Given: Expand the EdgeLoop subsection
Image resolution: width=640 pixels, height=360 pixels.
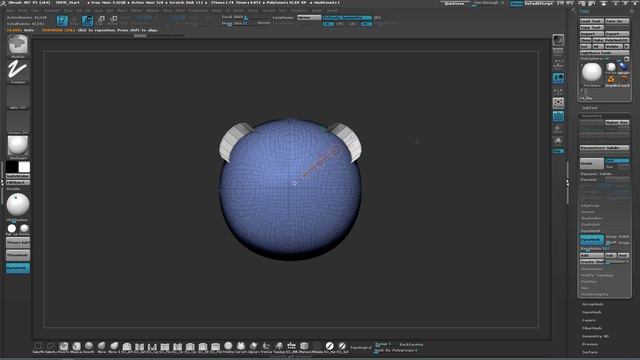Looking at the screenshot, I should coord(590,205).
